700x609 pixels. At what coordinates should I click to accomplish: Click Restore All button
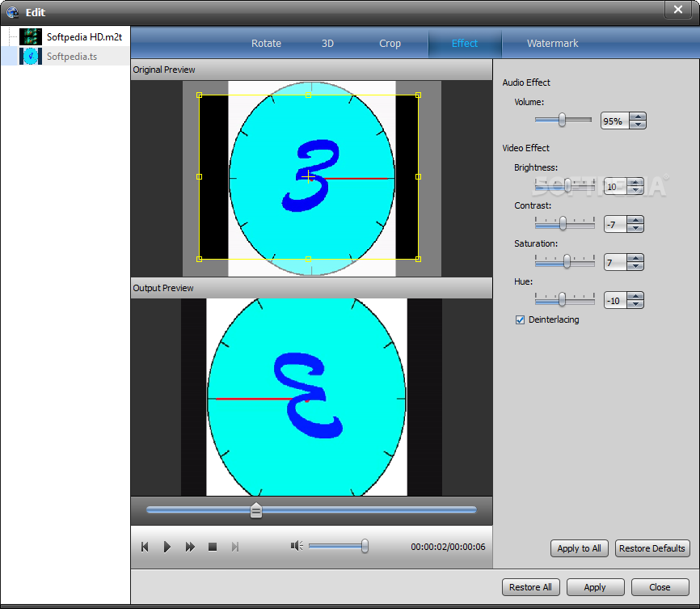pos(530,587)
